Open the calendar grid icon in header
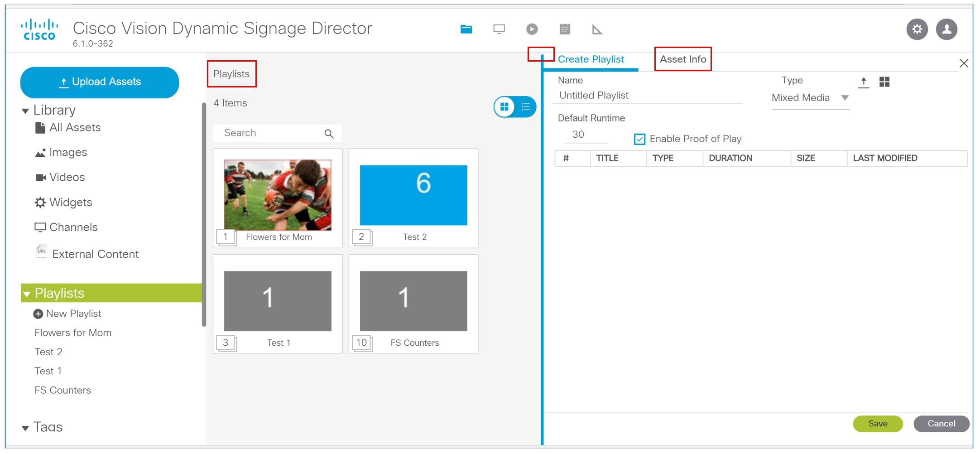980x454 pixels. click(x=565, y=29)
